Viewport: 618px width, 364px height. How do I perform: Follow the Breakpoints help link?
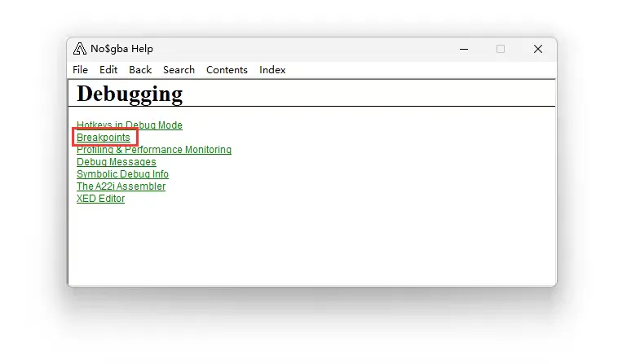[x=104, y=138]
